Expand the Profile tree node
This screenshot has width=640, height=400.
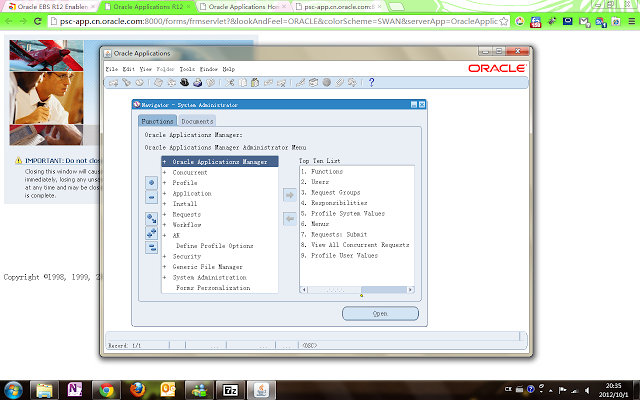pos(164,183)
